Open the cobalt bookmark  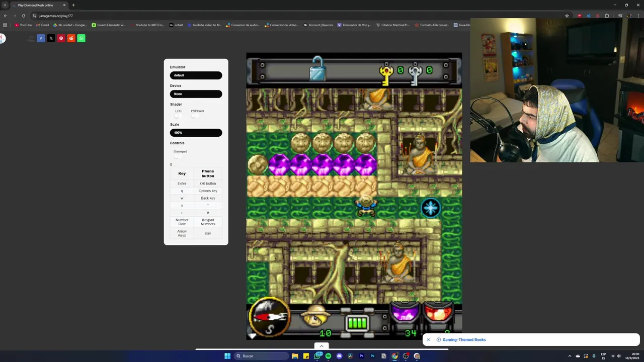point(176,25)
